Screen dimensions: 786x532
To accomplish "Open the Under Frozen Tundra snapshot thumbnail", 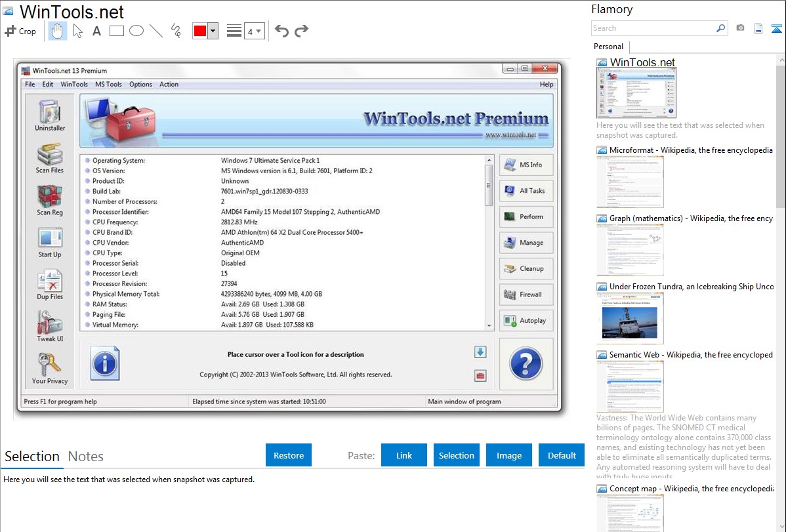I will (x=630, y=319).
